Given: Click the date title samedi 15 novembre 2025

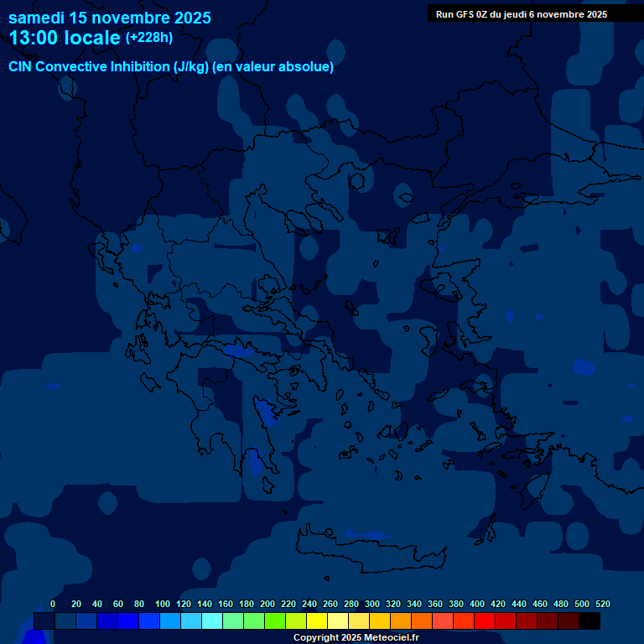Looking at the screenshot, I should coord(110,18).
